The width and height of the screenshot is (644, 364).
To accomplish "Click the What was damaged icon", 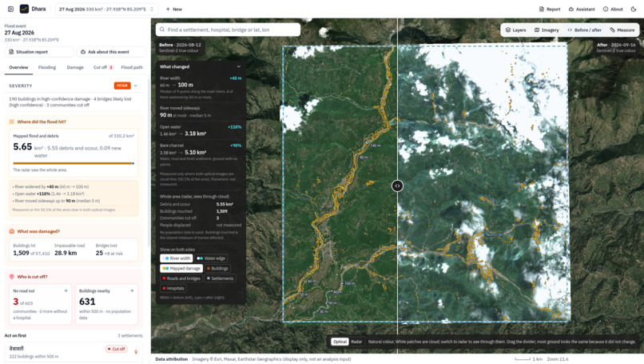I will [11, 231].
